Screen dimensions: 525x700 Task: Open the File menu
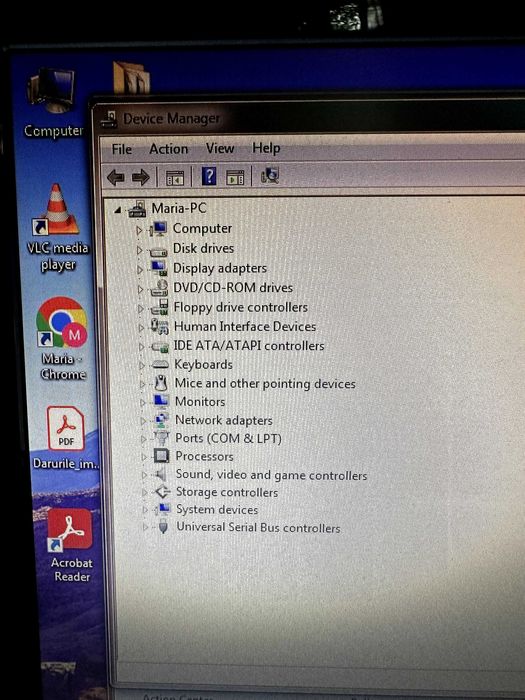(122, 149)
